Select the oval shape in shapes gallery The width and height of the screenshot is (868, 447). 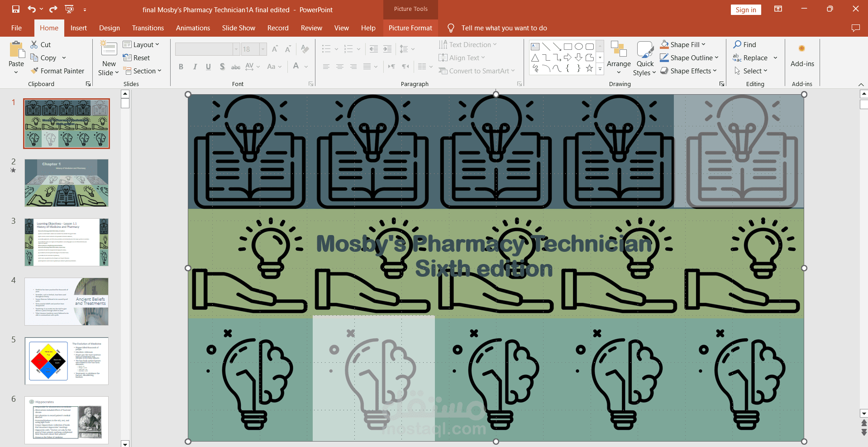pos(579,46)
